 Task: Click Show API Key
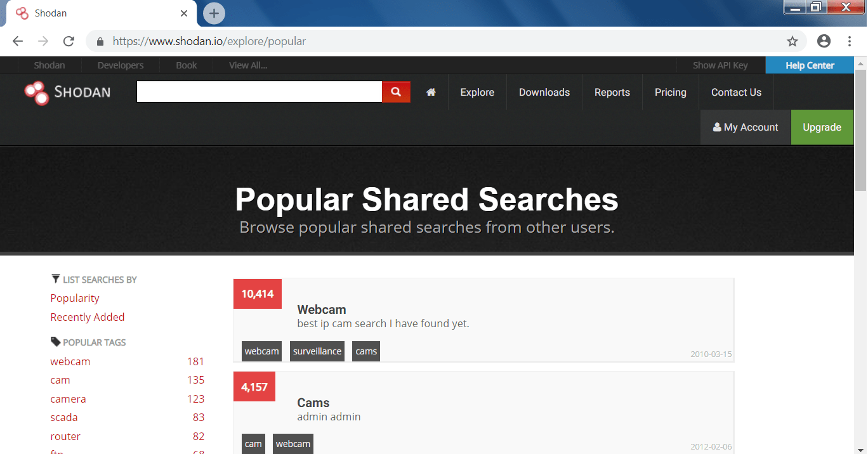[x=720, y=65]
